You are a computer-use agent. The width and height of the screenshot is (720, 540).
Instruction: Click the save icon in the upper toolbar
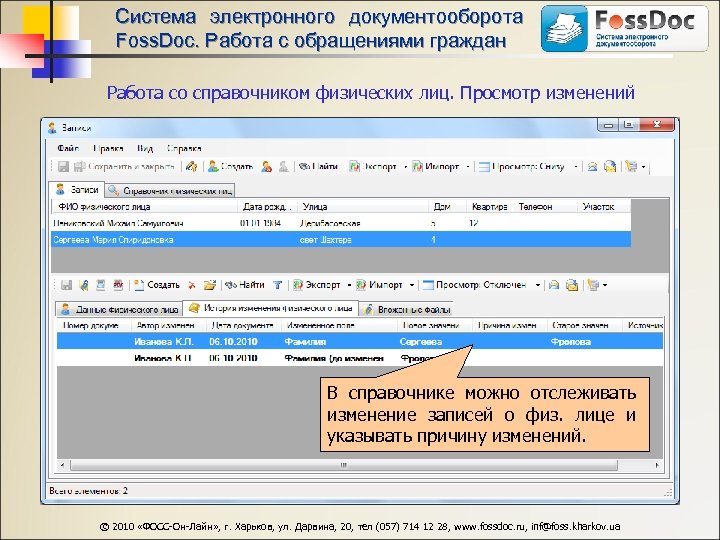pyautogui.click(x=63, y=167)
